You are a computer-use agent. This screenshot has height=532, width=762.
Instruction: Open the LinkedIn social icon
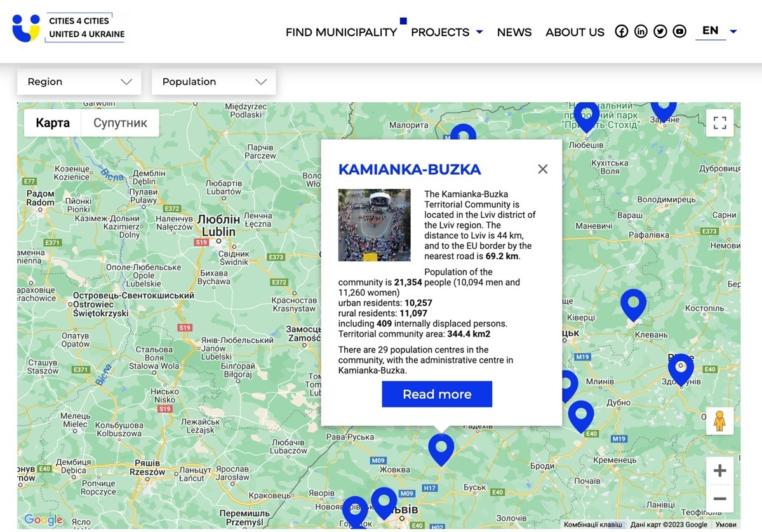pos(641,32)
